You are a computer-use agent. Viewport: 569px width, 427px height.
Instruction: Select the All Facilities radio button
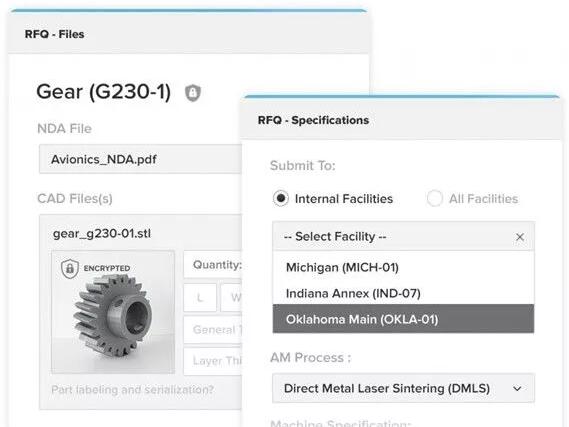tap(434, 198)
